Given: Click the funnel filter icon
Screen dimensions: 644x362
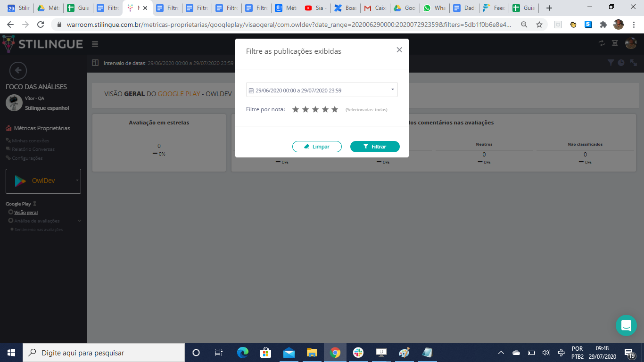Looking at the screenshot, I should pyautogui.click(x=611, y=63).
